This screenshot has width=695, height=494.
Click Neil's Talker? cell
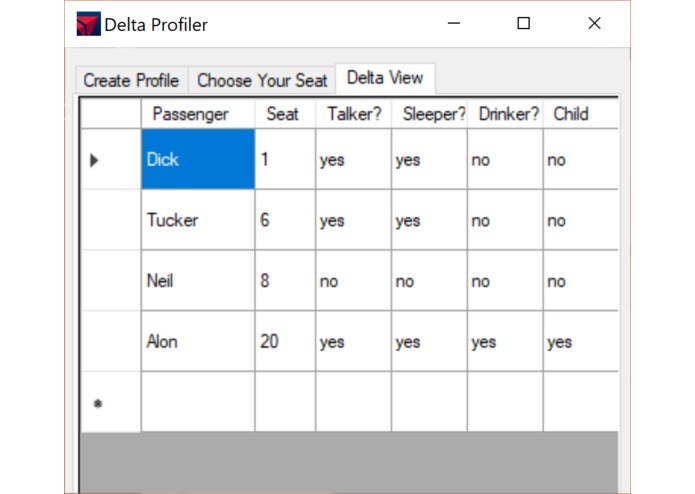click(x=354, y=281)
